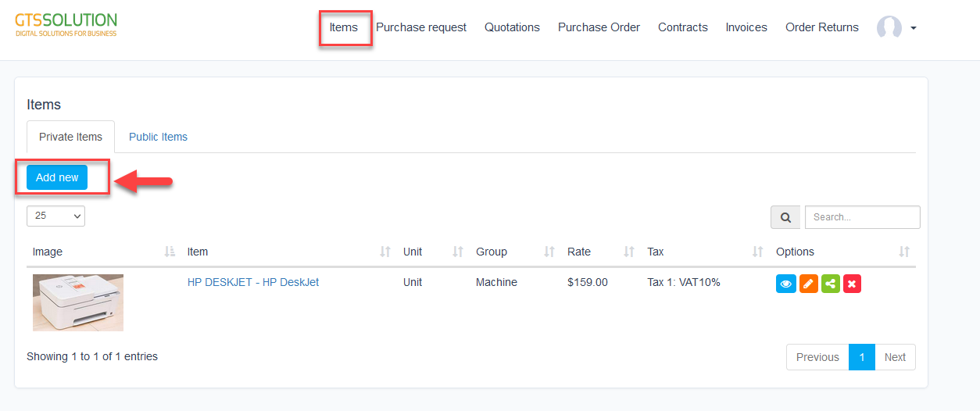This screenshot has height=411, width=980.
Task: Click the green share icon
Action: click(830, 284)
